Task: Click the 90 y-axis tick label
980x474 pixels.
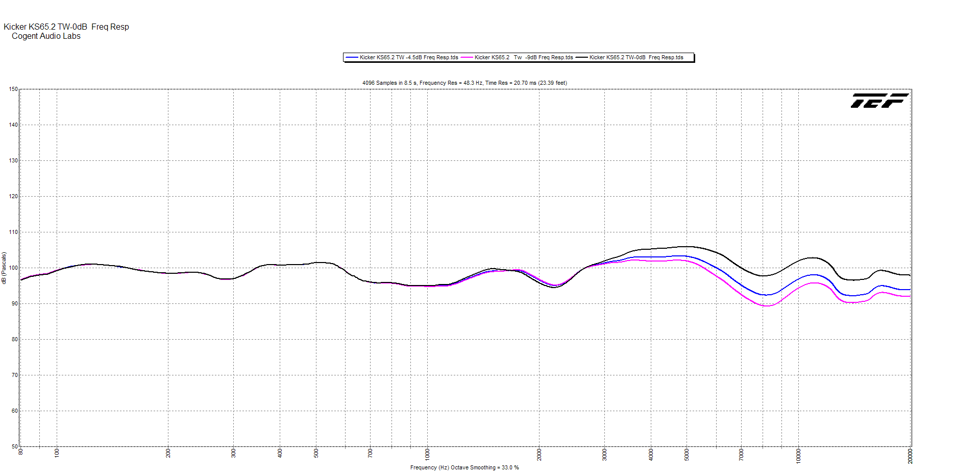Action: (15, 303)
